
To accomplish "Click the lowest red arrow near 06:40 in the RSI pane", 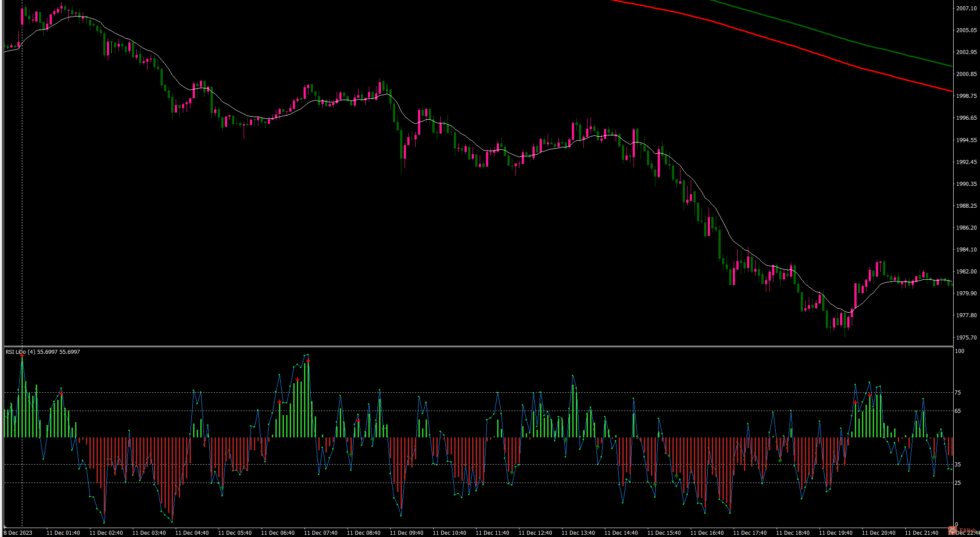I will 279,402.
